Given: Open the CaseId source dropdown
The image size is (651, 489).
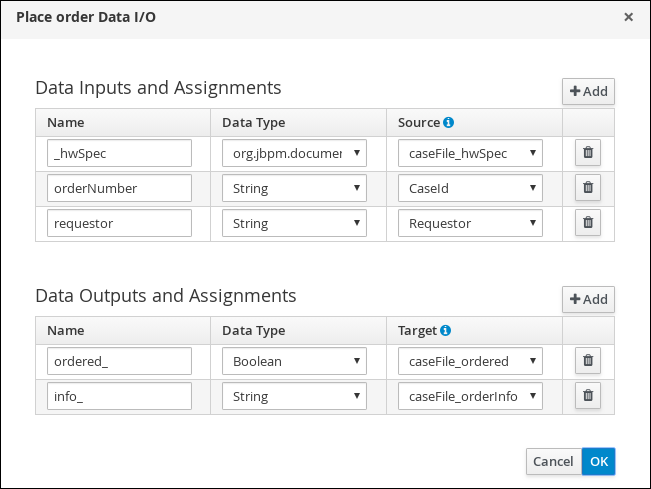Looking at the screenshot, I should [x=470, y=189].
